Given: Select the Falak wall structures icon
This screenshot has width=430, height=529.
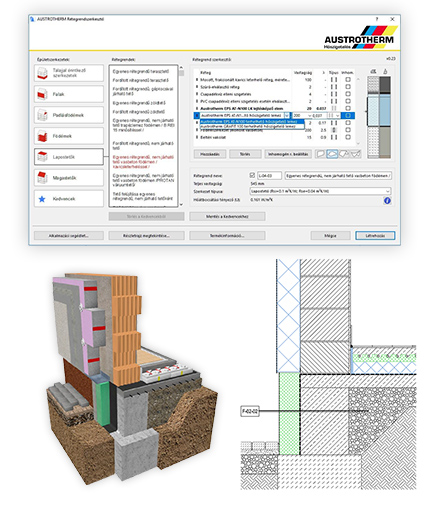Looking at the screenshot, I should [x=42, y=94].
